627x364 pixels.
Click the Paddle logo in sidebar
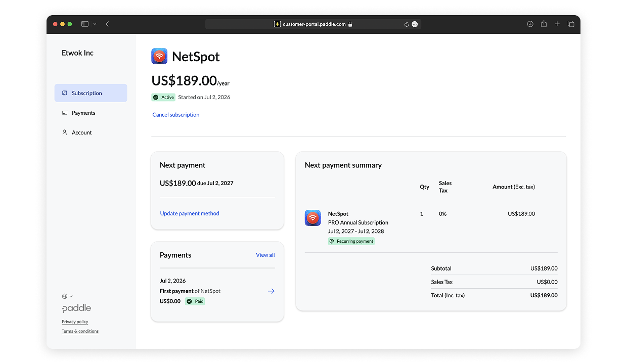tap(76, 308)
